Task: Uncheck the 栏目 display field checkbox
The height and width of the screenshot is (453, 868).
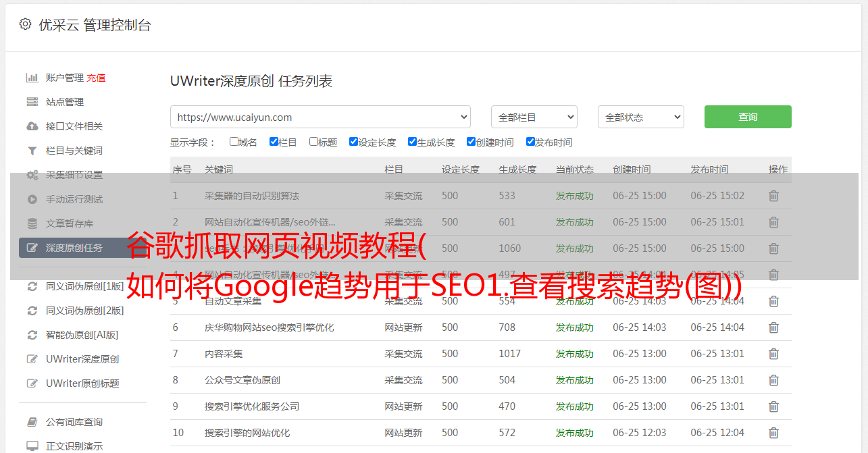Action: tap(274, 142)
